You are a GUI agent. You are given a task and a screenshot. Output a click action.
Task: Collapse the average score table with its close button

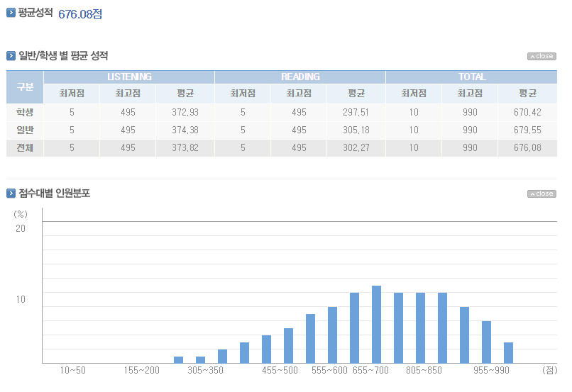[541, 56]
